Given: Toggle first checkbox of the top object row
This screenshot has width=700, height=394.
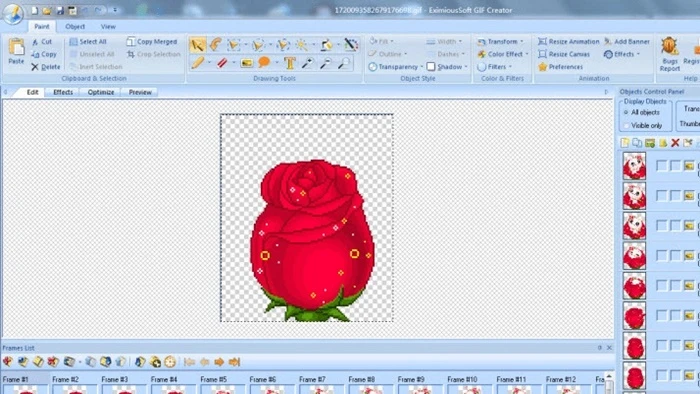Looking at the screenshot, I should click(x=662, y=166).
